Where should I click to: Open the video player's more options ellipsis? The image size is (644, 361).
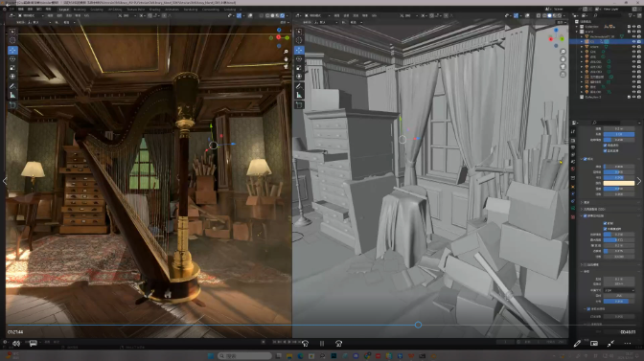click(x=627, y=344)
